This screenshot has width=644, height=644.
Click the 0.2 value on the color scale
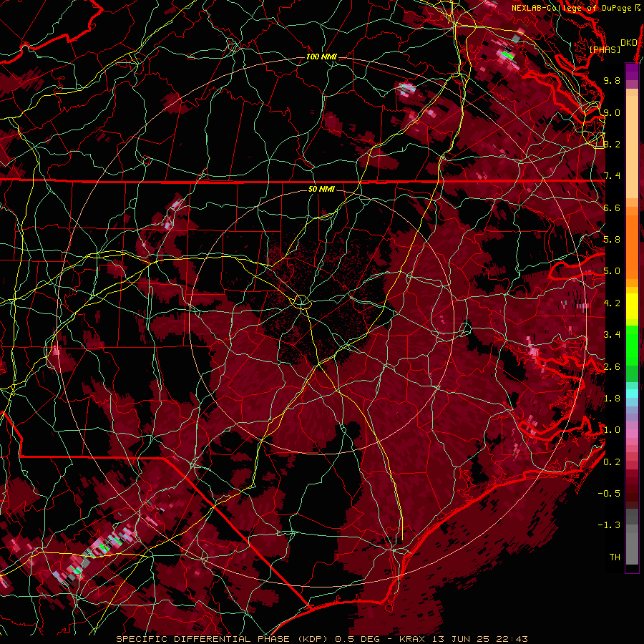pyautogui.click(x=612, y=462)
